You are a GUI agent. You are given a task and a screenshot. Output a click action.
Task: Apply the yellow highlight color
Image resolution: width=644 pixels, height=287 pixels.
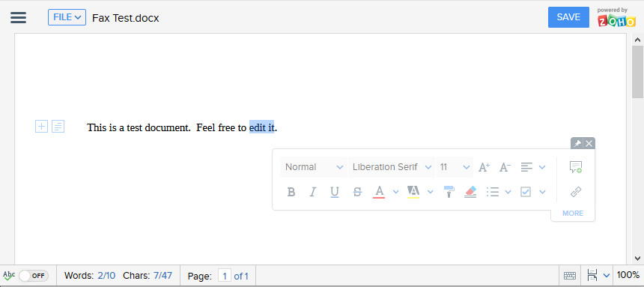click(x=413, y=192)
